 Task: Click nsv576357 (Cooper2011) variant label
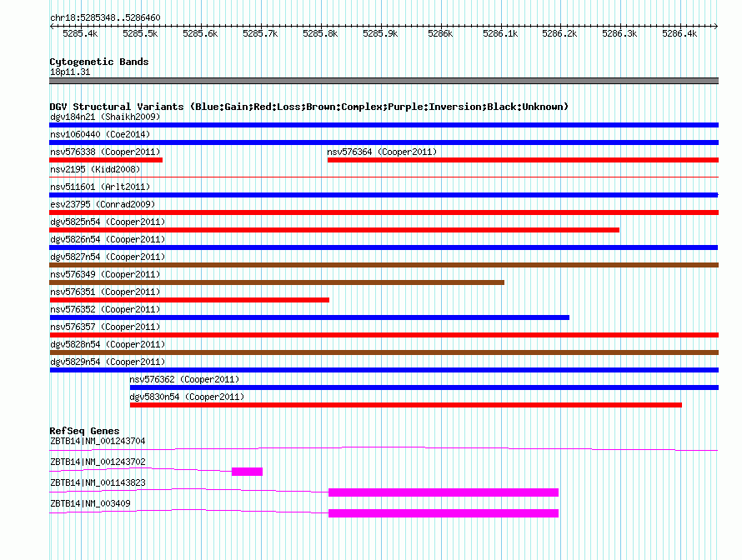click(105, 327)
